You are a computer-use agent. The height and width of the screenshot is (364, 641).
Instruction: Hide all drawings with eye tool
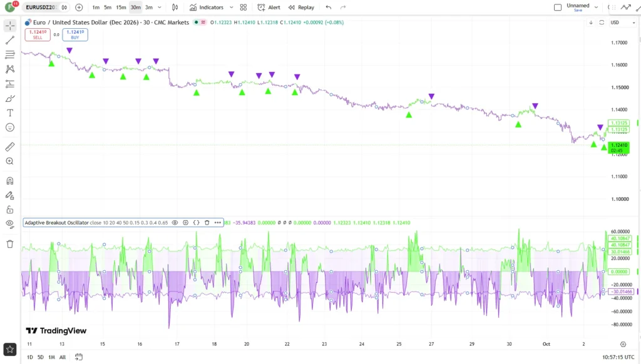point(10,225)
